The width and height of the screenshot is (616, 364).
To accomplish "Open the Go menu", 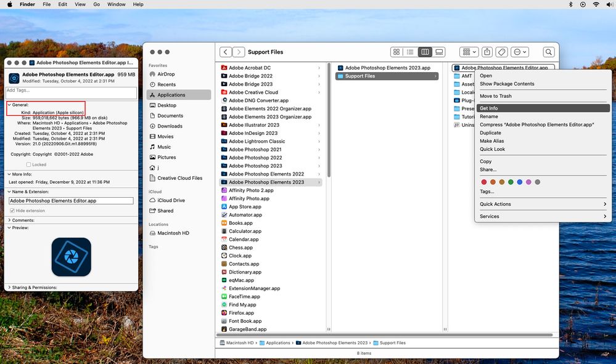I will pos(97,4).
